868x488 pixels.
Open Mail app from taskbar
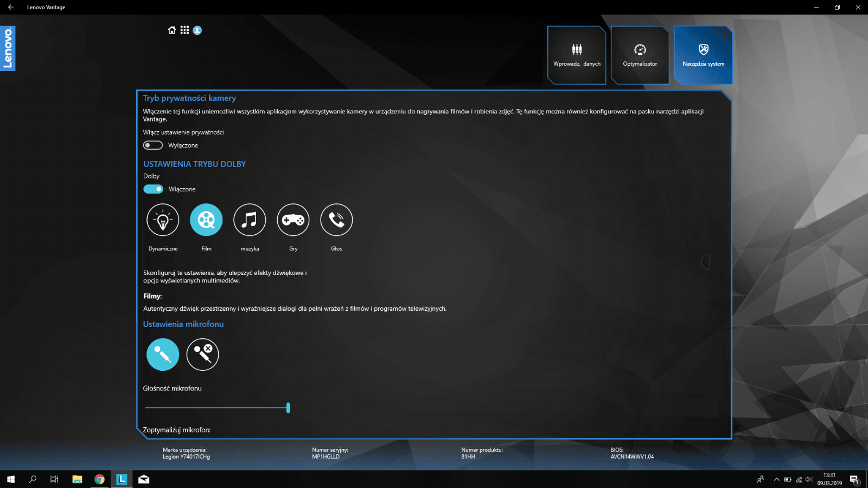click(144, 479)
